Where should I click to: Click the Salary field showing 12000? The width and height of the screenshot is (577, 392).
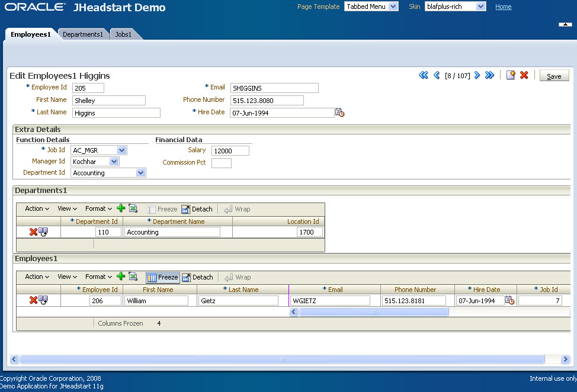pyautogui.click(x=230, y=151)
